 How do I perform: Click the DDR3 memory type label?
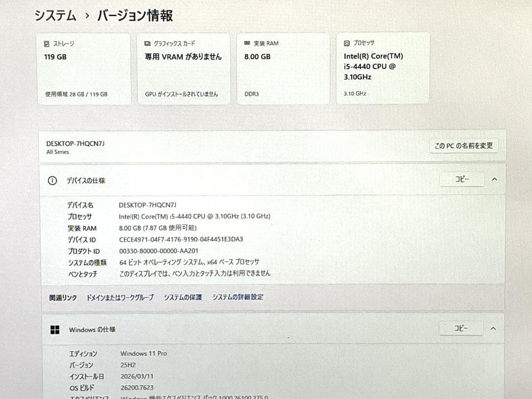click(x=251, y=94)
